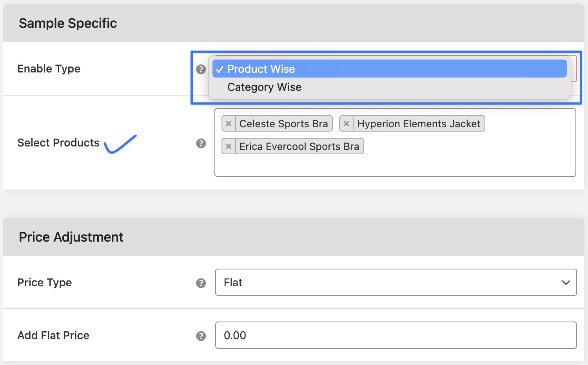Click the help icon beside Price Type

201,282
